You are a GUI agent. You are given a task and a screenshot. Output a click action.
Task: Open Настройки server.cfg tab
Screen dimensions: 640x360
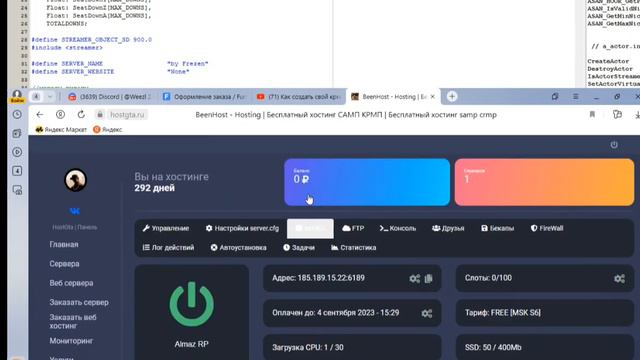coord(242,229)
